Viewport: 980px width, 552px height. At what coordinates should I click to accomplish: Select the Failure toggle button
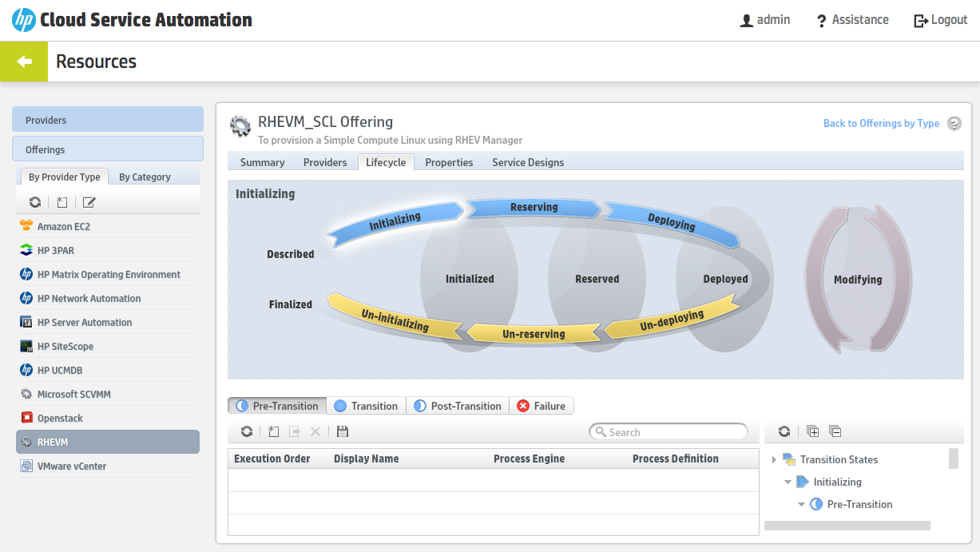[542, 406]
